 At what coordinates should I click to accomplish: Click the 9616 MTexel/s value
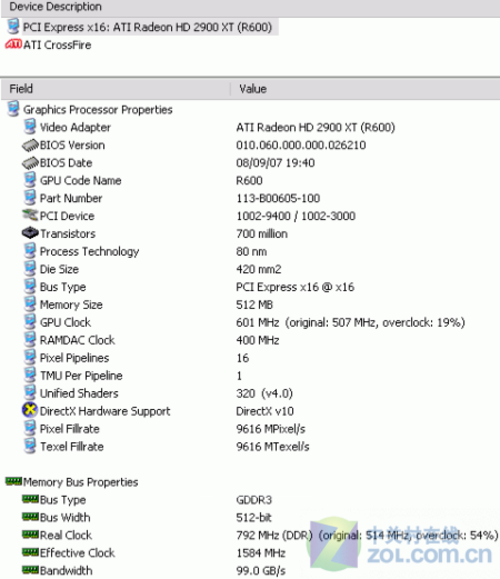coord(273,446)
